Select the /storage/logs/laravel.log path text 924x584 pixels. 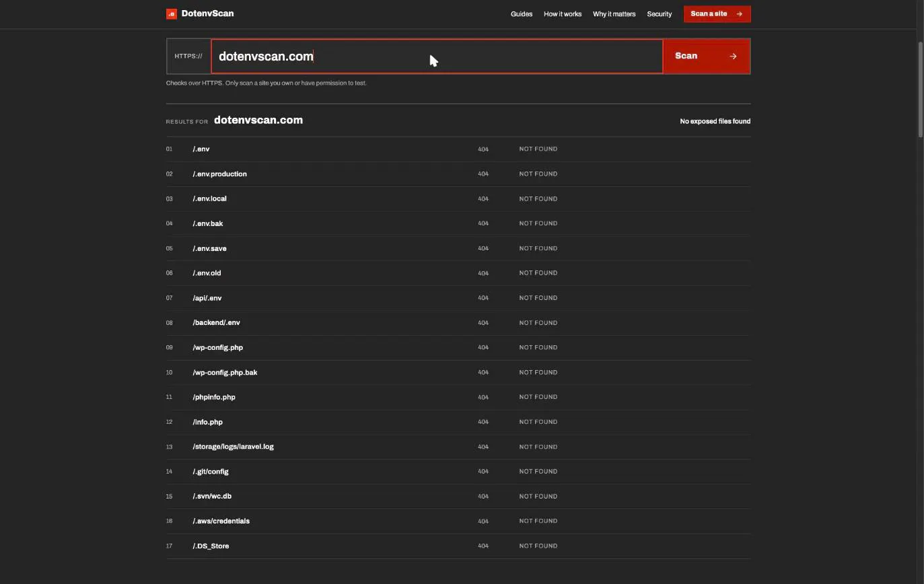[233, 447]
